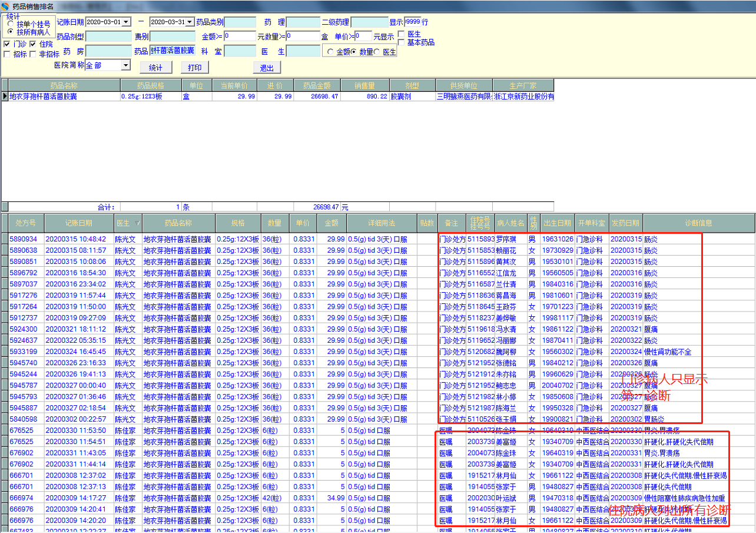Click sales volume cell 890.22
756x533 pixels.
(x=364, y=97)
